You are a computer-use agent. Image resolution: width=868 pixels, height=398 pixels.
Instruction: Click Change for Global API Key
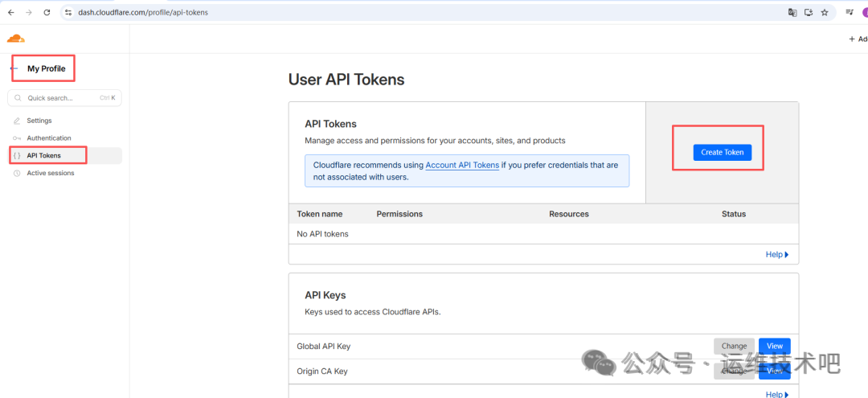[x=734, y=346]
